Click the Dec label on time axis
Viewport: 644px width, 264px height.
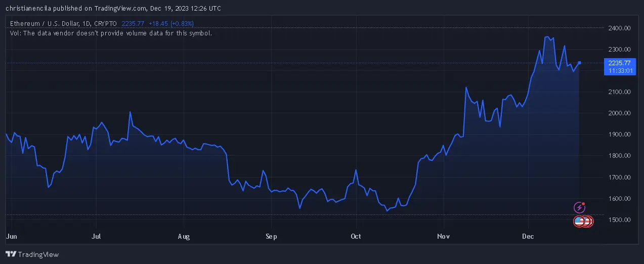pos(528,236)
